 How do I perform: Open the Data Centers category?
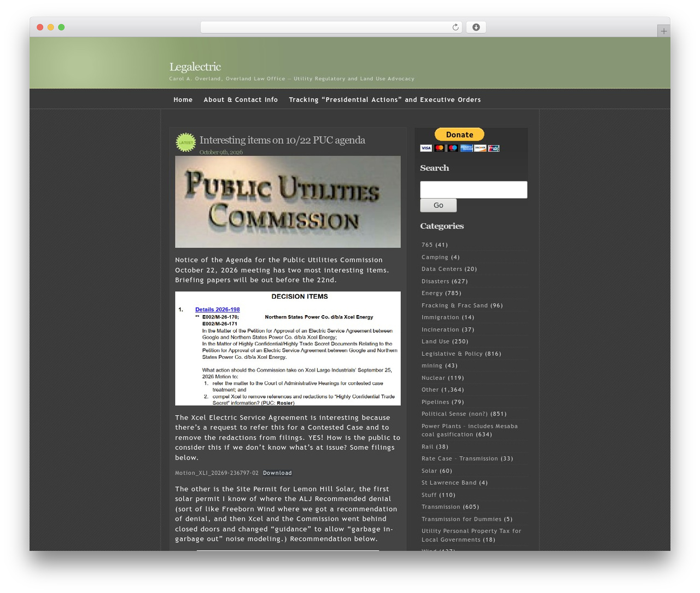pyautogui.click(x=442, y=269)
